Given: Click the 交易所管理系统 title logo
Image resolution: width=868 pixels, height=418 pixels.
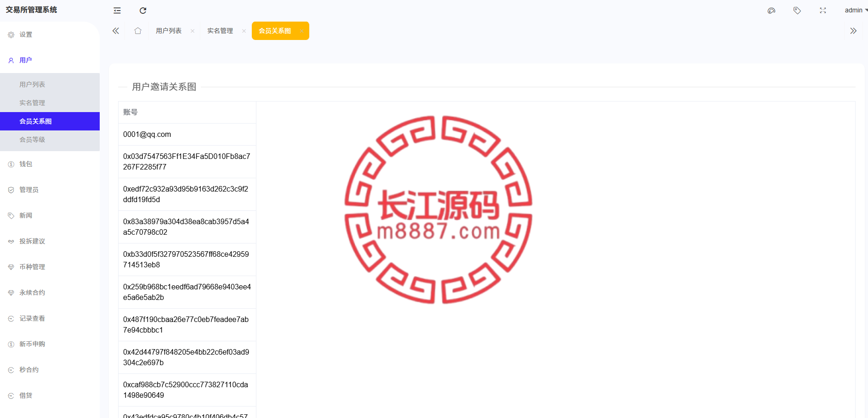Looking at the screenshot, I should click(31, 10).
